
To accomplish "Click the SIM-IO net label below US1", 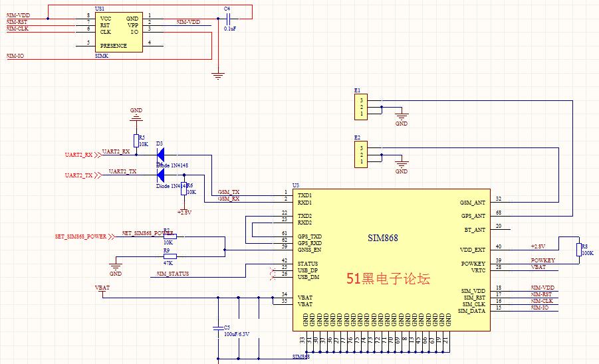I will coord(15,56).
